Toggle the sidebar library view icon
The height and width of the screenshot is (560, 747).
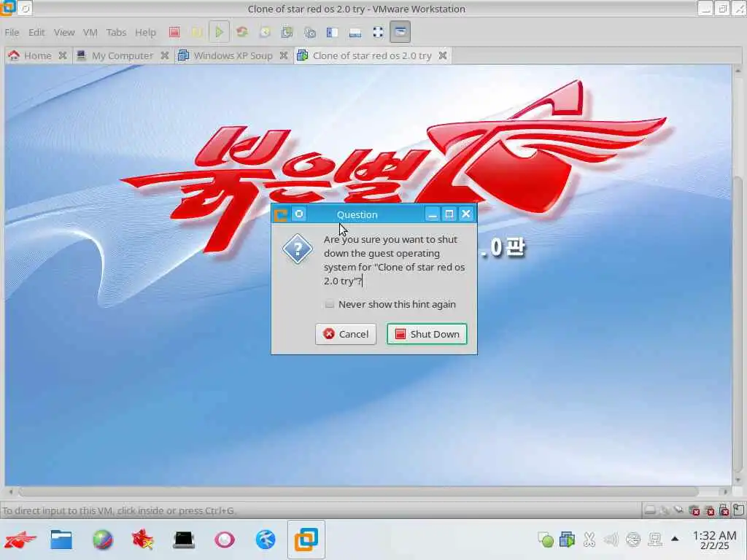click(x=332, y=32)
